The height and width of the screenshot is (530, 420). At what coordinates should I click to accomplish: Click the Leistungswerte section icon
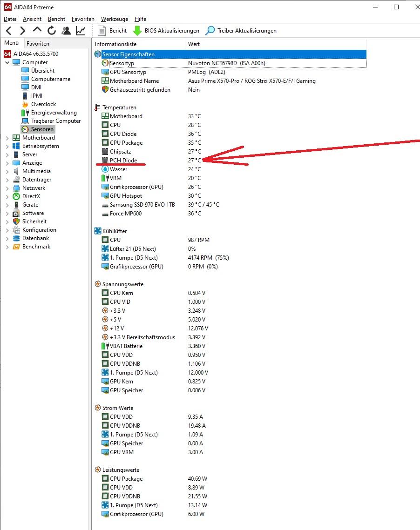coord(98,470)
